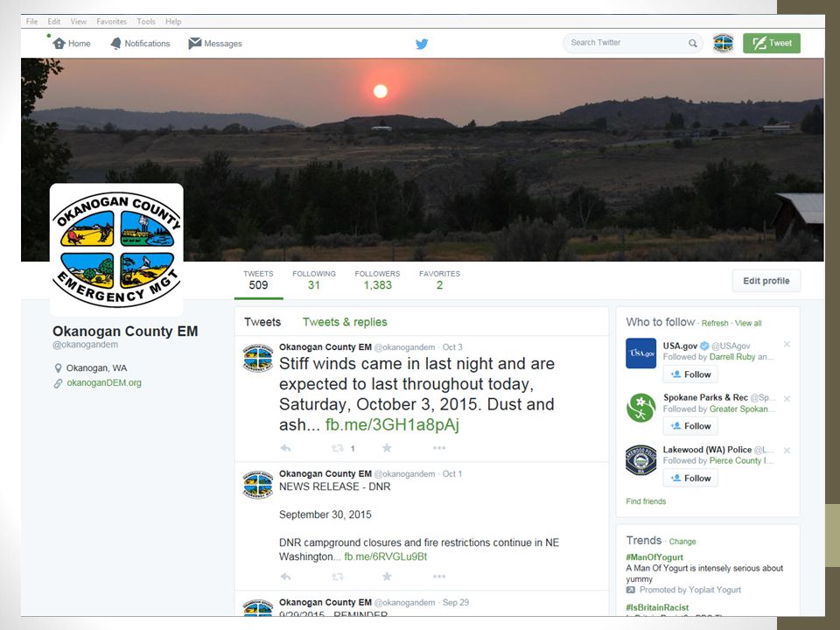Switch to the Tweets tab

[x=262, y=322]
